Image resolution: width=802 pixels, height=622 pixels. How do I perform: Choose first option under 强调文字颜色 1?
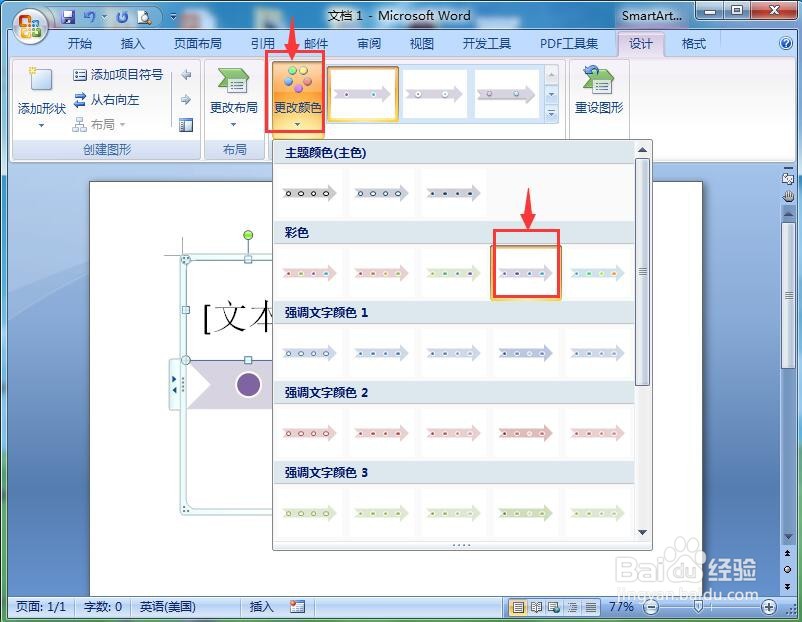pos(309,353)
